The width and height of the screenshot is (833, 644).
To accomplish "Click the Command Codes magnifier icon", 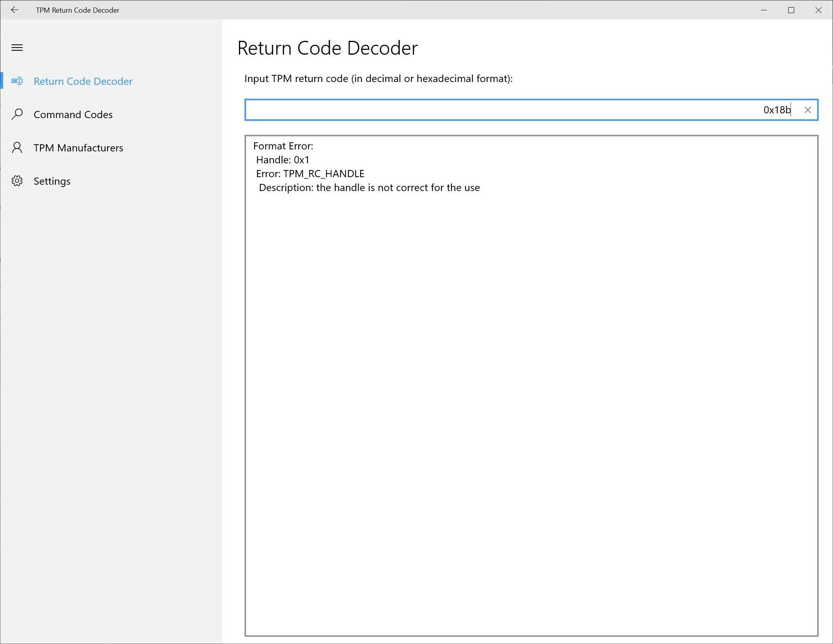I will click(x=17, y=115).
